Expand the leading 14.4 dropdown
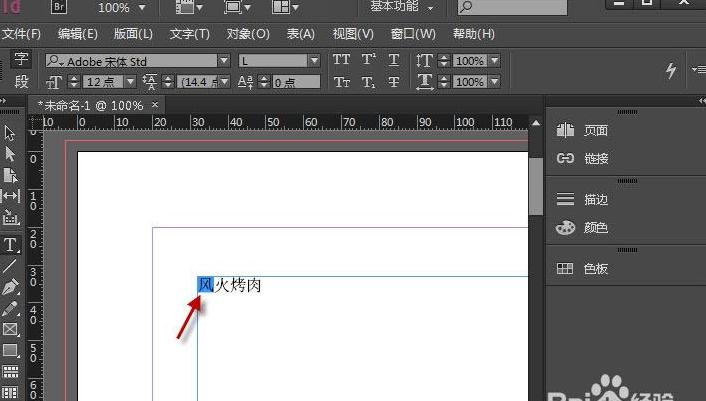Viewport: 706px width, 401px height. 224,82
